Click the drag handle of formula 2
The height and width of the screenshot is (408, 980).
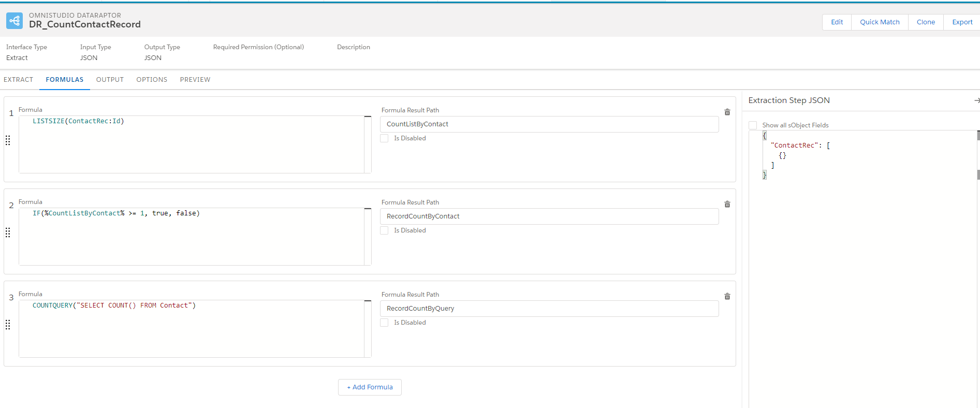(8, 232)
